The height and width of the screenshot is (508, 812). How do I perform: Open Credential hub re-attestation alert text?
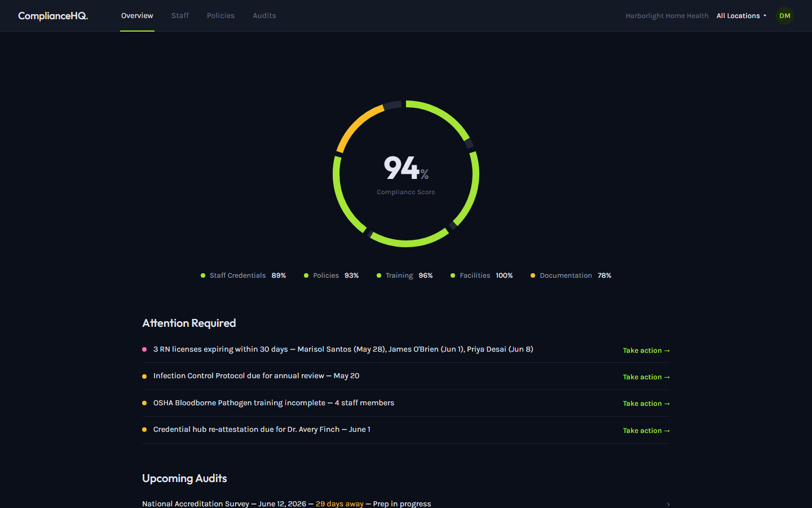[x=262, y=430]
